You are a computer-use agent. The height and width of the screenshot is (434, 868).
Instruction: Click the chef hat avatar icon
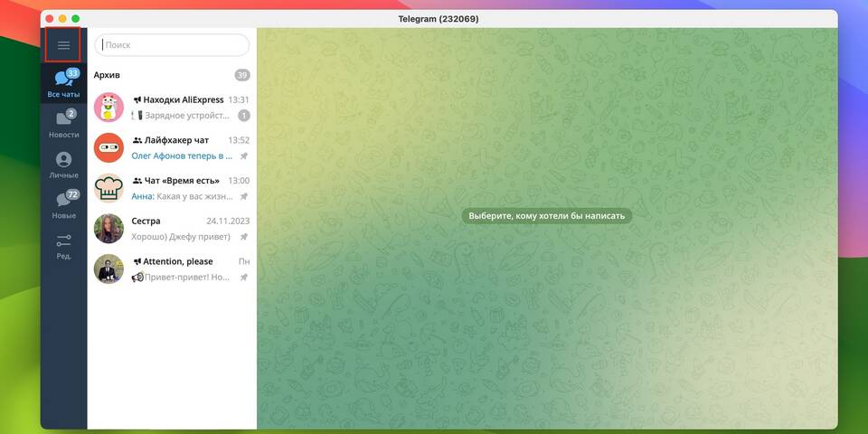(x=108, y=188)
